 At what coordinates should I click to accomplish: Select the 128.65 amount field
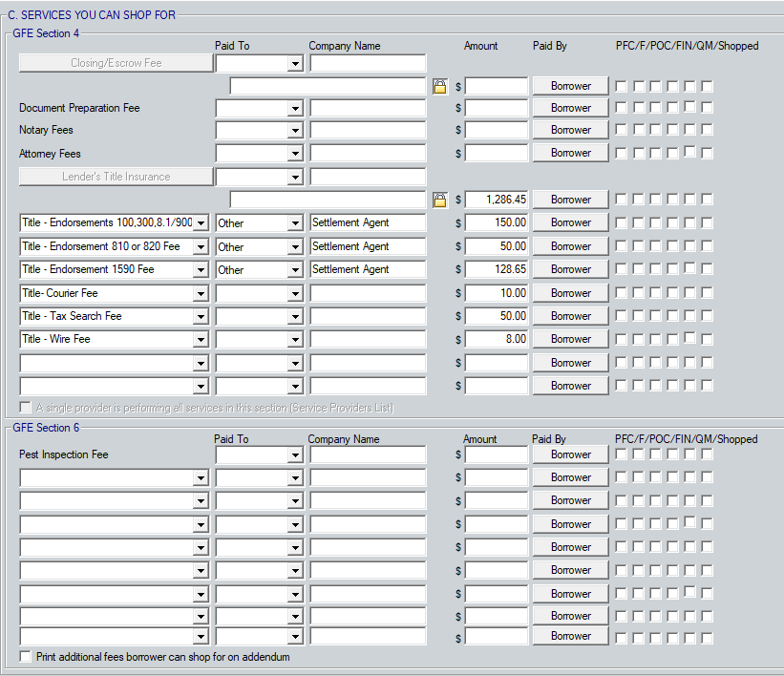496,270
